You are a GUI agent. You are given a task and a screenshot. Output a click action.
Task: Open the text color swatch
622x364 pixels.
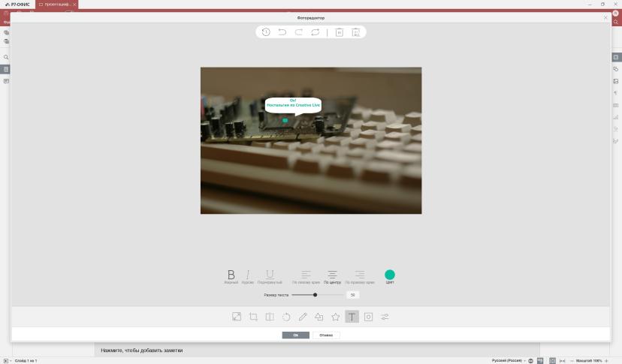point(390,275)
